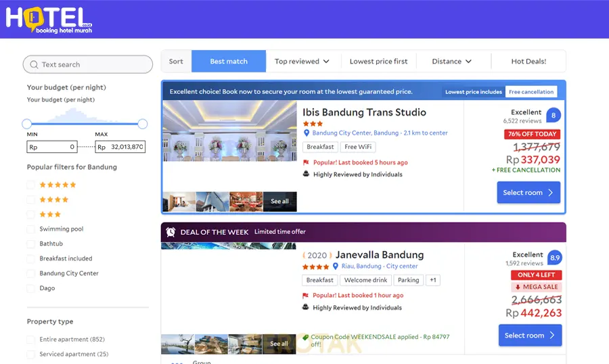
Task: Open the Top reviewed dropdown
Action: tap(302, 62)
